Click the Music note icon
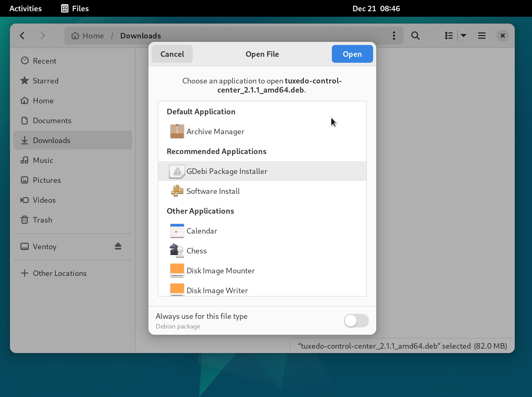 pos(25,160)
